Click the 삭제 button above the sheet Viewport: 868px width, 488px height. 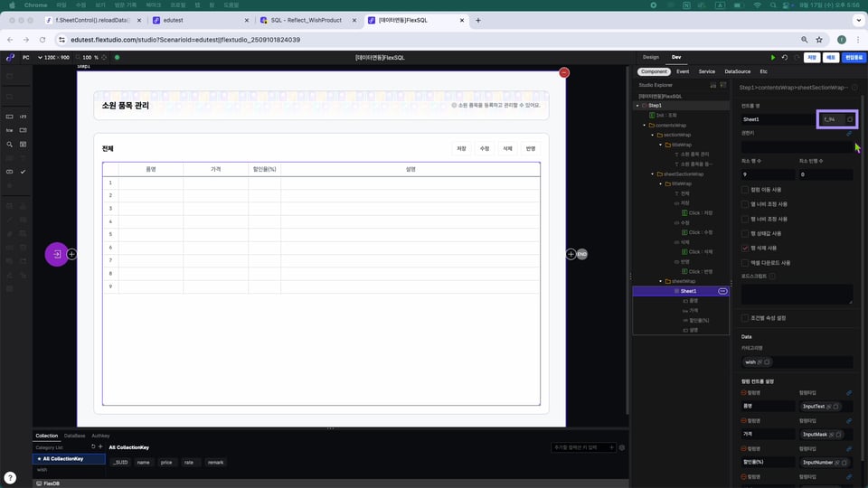[x=507, y=149]
